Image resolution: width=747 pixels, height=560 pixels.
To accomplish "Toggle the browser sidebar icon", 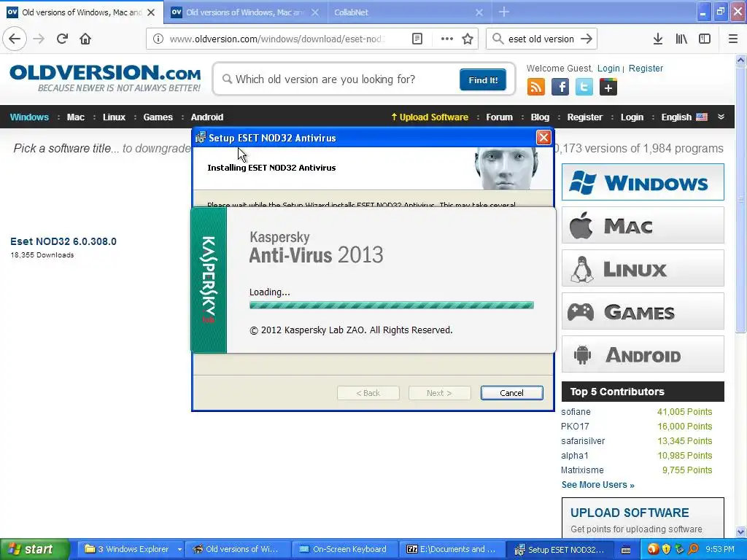I will click(x=705, y=39).
